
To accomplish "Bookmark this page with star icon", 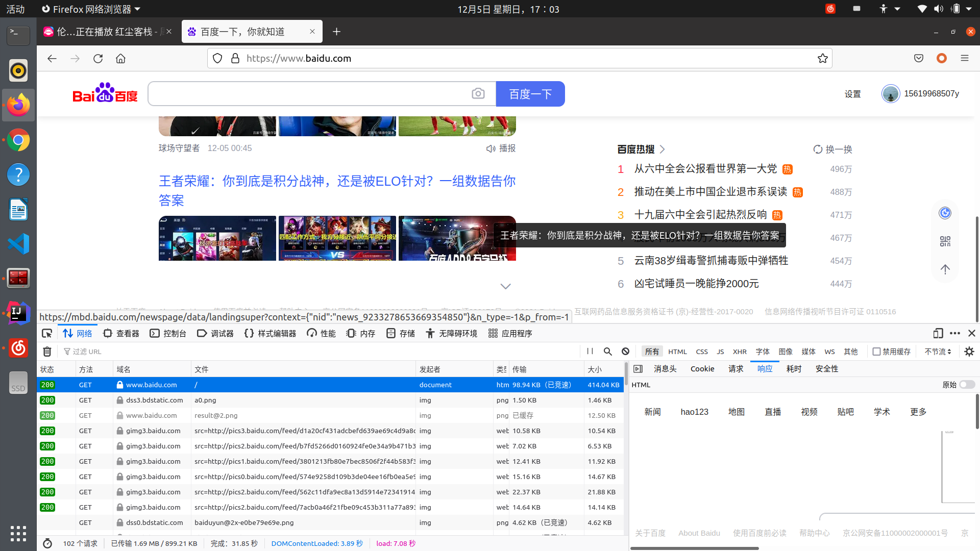I will click(x=823, y=59).
